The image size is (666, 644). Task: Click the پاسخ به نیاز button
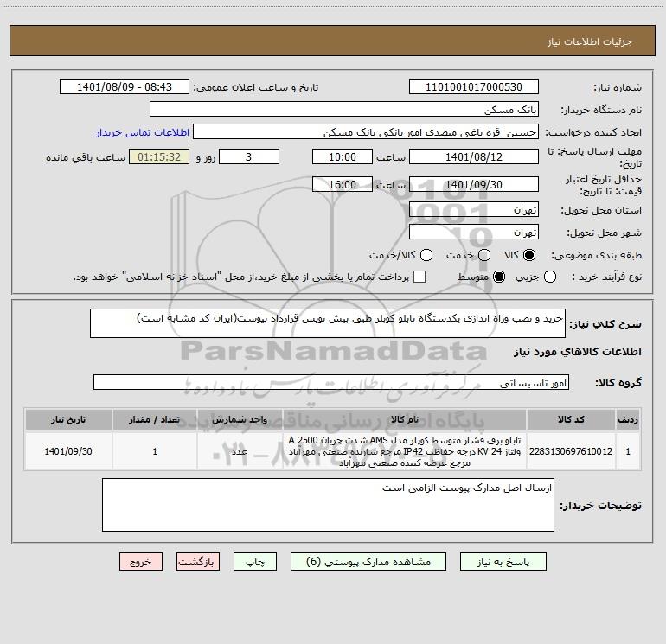click(x=503, y=562)
